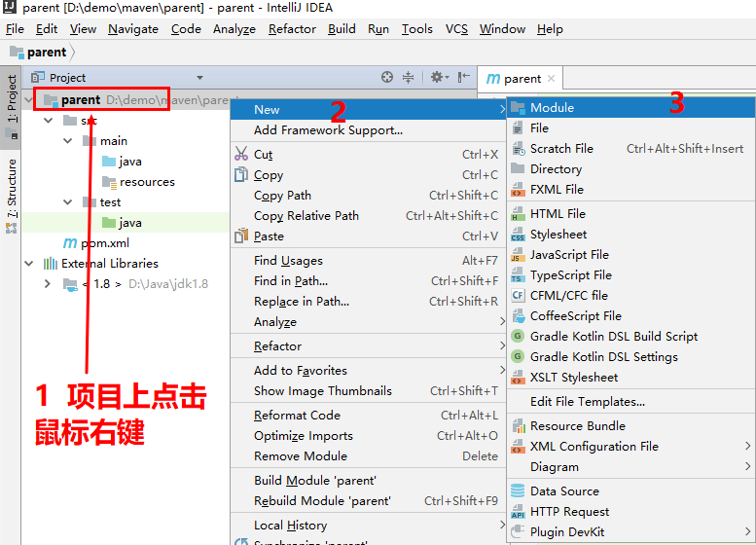Viewport: 756px width, 545px height.
Task: Open the Local History submenu
Action: (368, 526)
